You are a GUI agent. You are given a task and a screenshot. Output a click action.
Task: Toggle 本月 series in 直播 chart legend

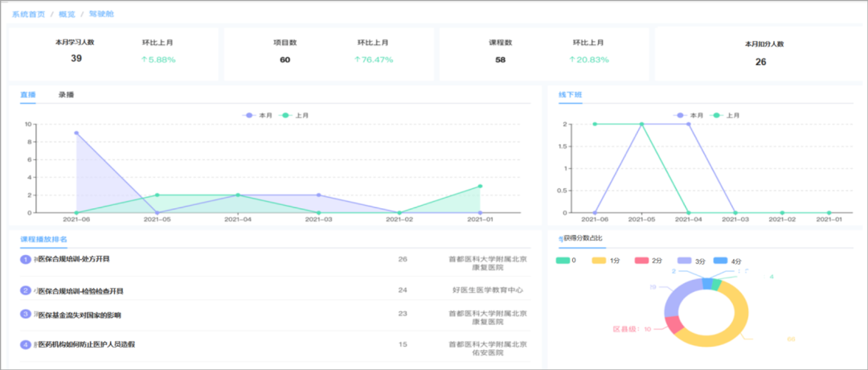click(x=257, y=115)
